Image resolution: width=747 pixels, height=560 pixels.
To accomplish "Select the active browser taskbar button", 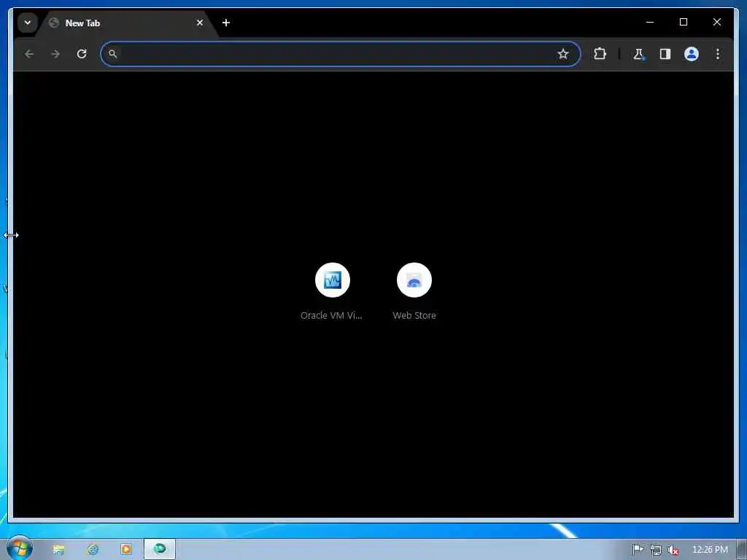I will point(160,550).
